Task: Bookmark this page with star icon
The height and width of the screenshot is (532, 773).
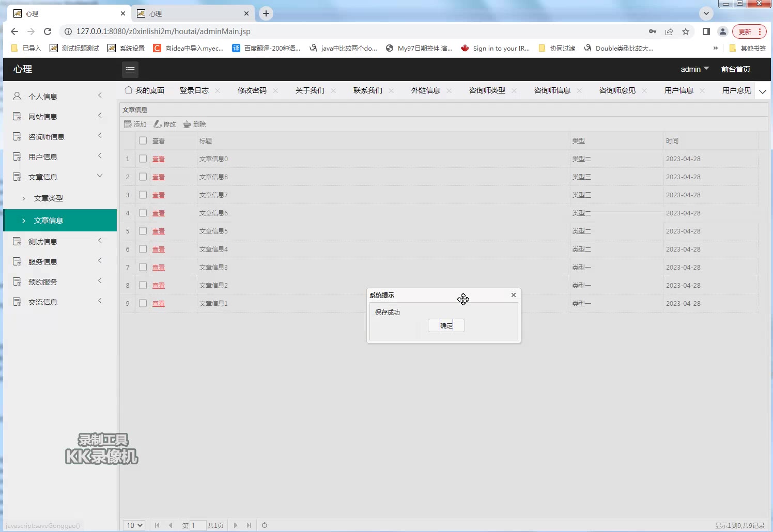Action: [686, 32]
